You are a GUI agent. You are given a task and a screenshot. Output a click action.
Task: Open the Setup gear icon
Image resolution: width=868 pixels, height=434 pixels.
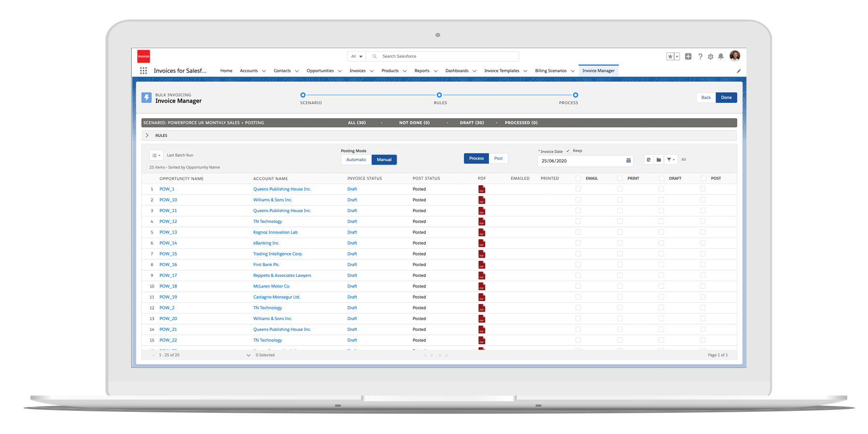point(710,56)
